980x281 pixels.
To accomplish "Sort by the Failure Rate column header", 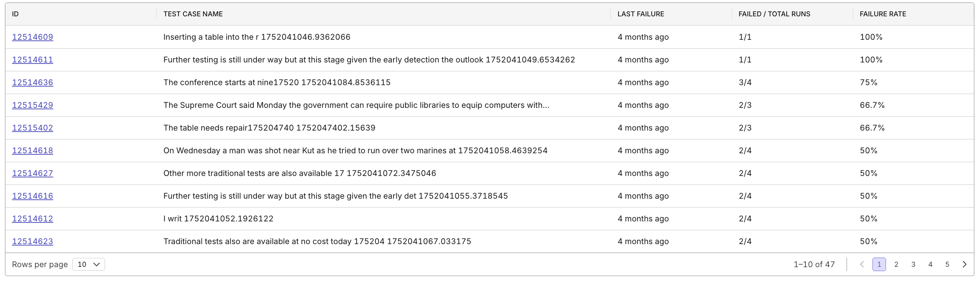I will [883, 14].
